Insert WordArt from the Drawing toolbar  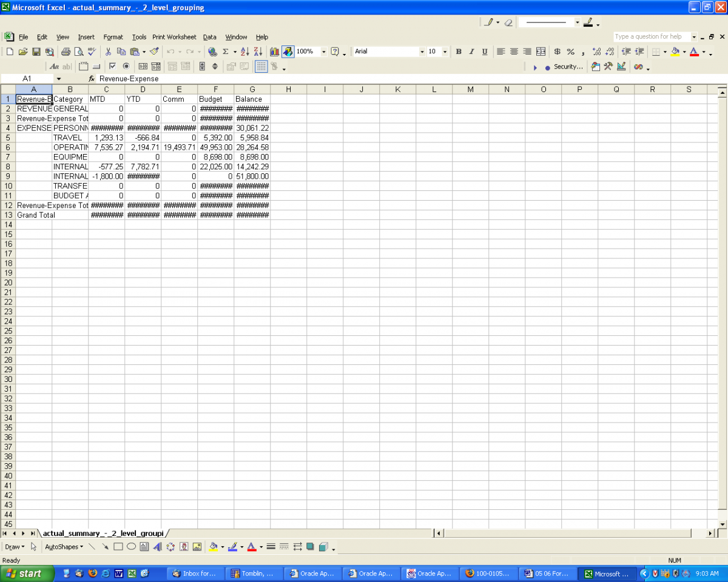[x=157, y=547]
